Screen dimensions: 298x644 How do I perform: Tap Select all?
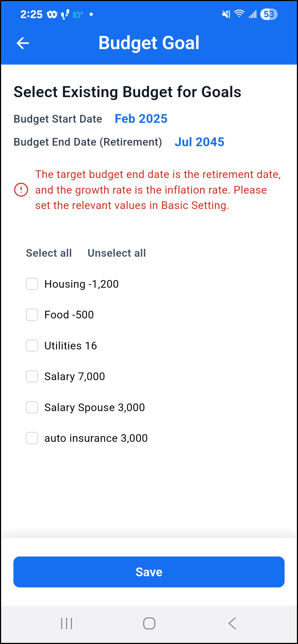[49, 253]
